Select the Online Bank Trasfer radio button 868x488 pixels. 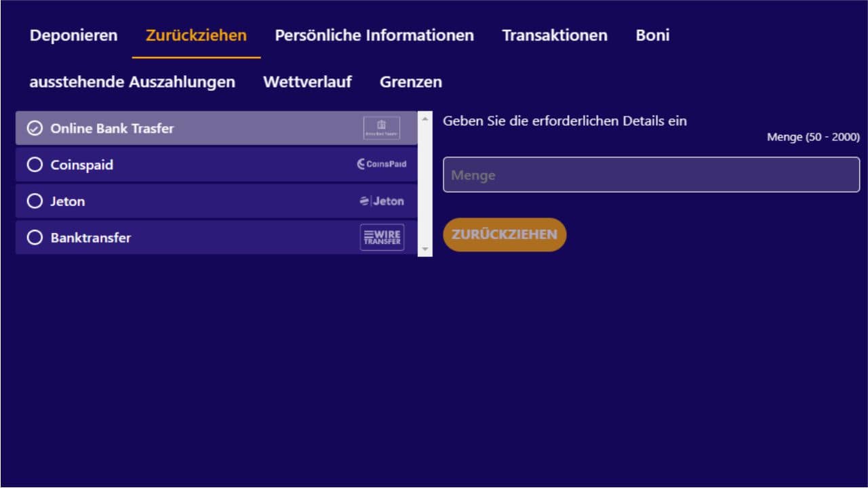coord(35,128)
